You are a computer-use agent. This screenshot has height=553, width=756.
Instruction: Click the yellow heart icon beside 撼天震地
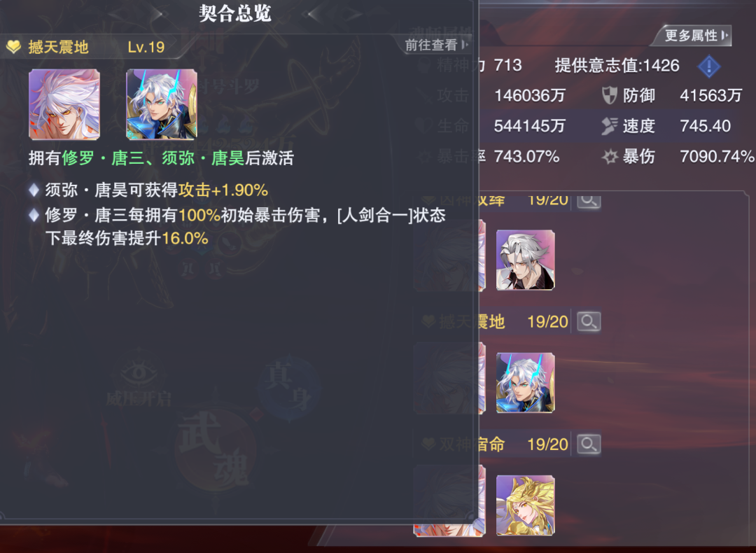(x=13, y=47)
